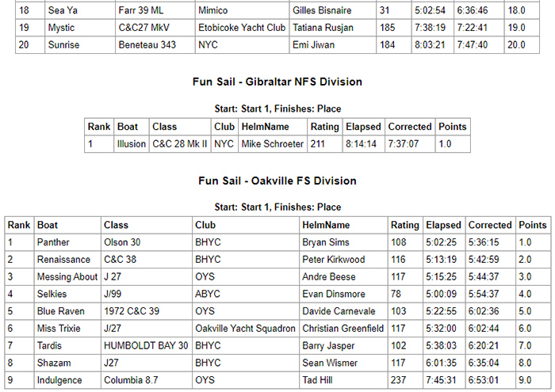
Task: Click the Illusion boat cell
Action: point(132,144)
